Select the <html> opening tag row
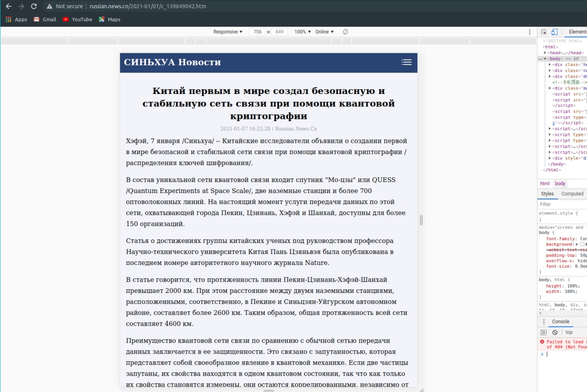This screenshot has width=587, height=392. [x=550, y=47]
